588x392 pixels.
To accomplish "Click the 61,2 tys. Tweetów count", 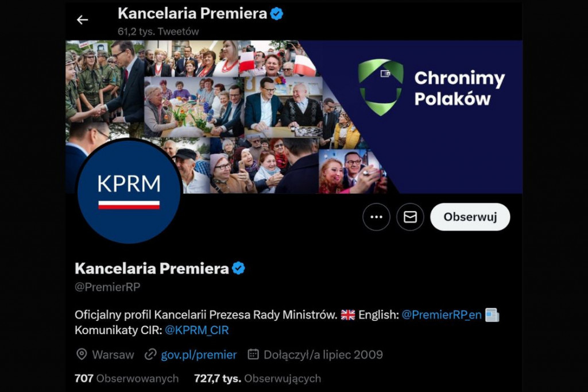I will [158, 32].
